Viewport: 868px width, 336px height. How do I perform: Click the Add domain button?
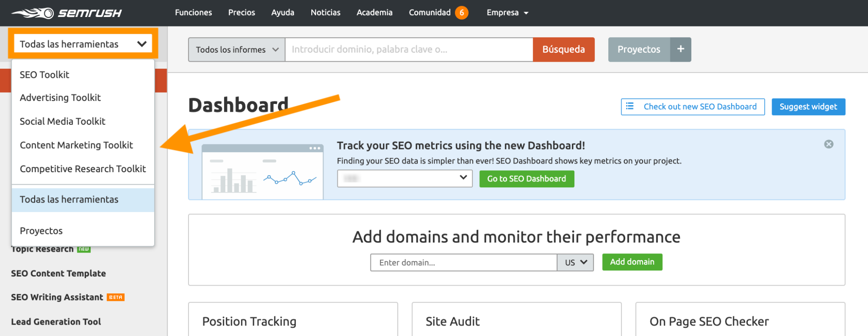coord(632,262)
